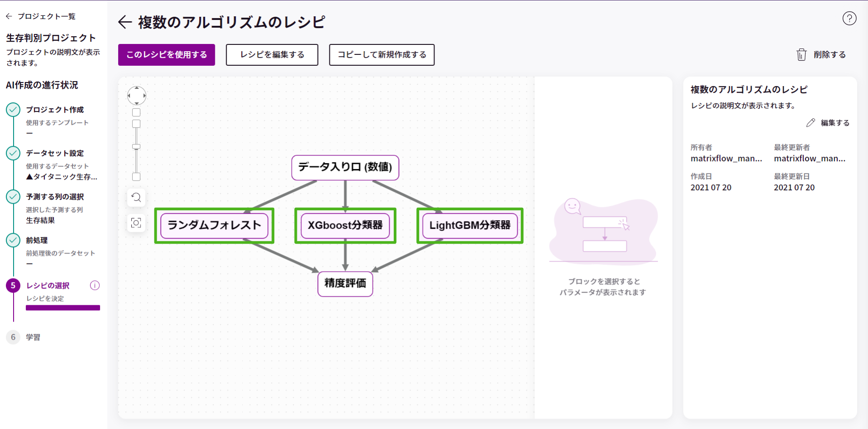Screen dimensions: 868x429
Task: Click the レシピの説明文が表示されます。 description
Action: (x=743, y=106)
